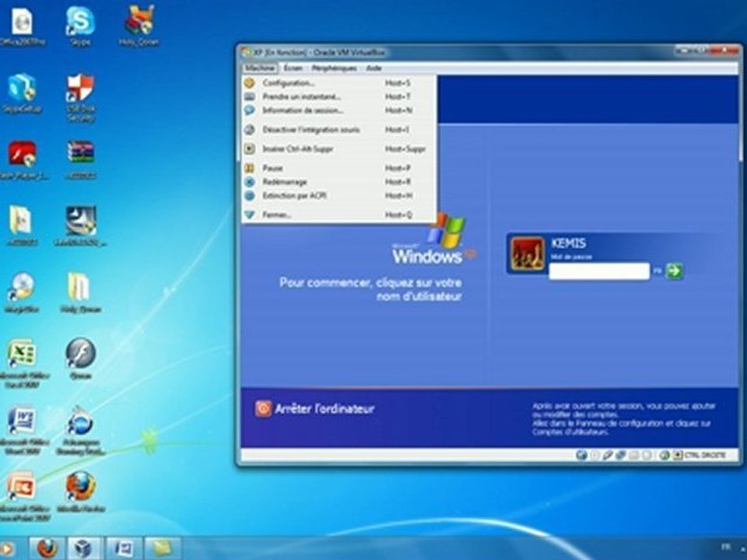Click the disc-shaped MagicDisc desktop shortcut

tap(22, 292)
